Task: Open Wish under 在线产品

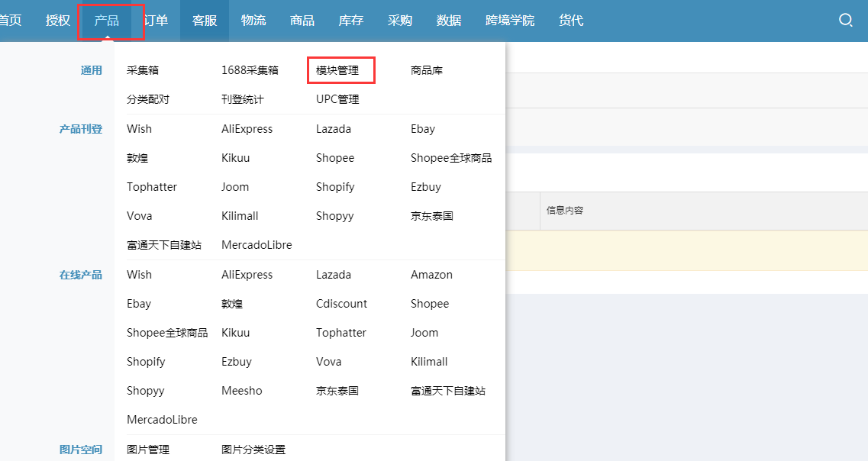Action: (139, 275)
